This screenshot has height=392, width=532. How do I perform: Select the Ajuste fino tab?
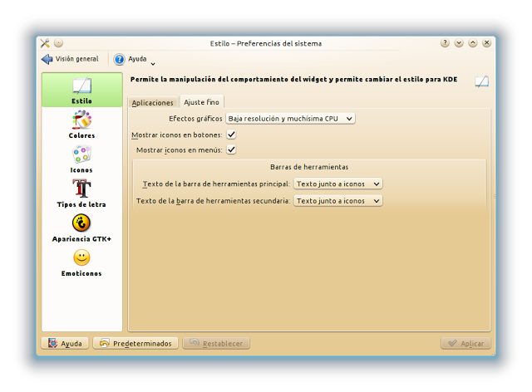[x=201, y=103]
